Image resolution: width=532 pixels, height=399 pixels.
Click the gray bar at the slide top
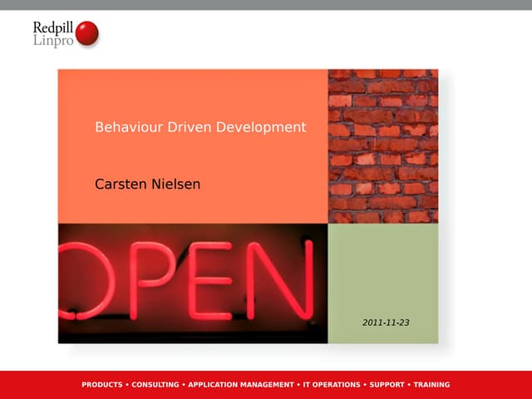tap(266, 4)
